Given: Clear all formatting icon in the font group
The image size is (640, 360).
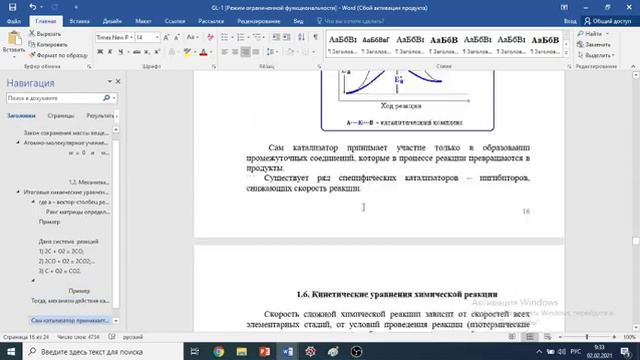Looking at the screenshot, I should [210, 38].
